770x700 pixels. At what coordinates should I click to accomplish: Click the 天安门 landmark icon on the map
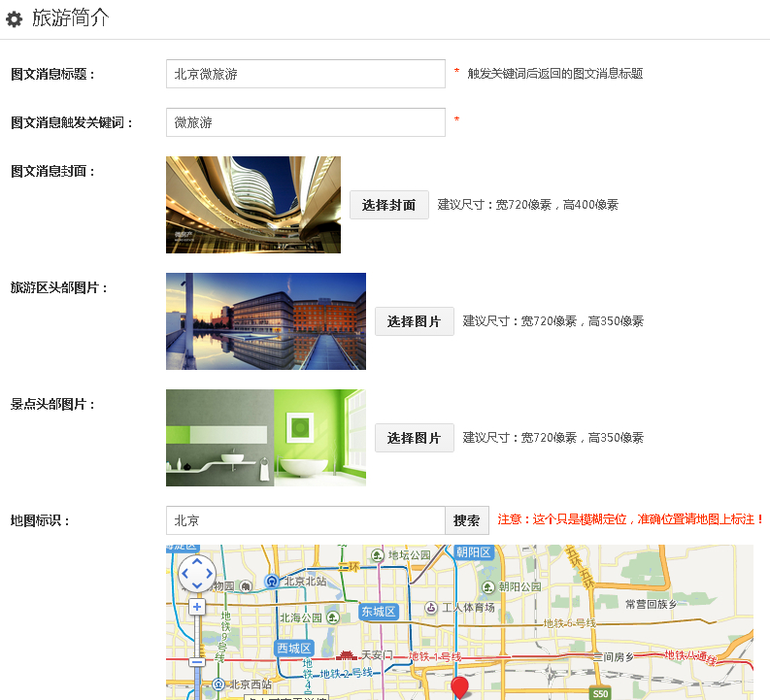347,655
